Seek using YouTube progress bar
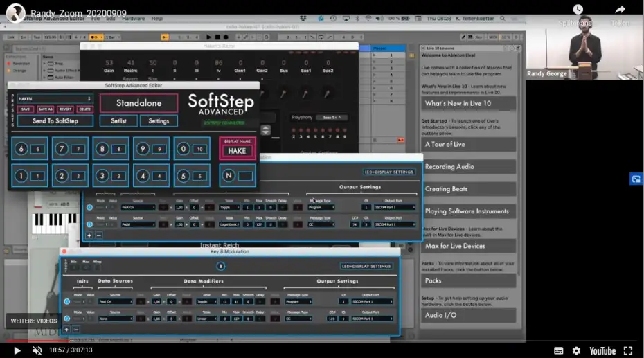The image size is (644, 358). [x=322, y=341]
